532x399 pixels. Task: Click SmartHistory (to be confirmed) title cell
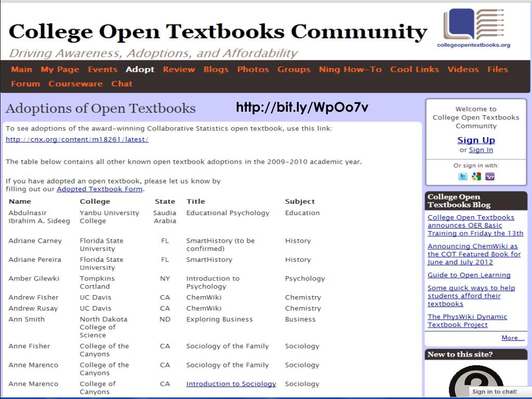coord(220,245)
